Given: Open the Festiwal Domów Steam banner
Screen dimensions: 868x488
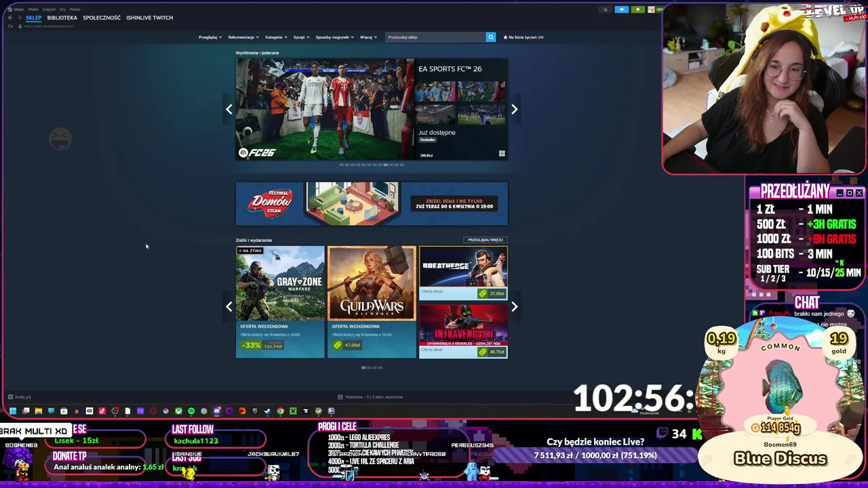Looking at the screenshot, I should [372, 203].
